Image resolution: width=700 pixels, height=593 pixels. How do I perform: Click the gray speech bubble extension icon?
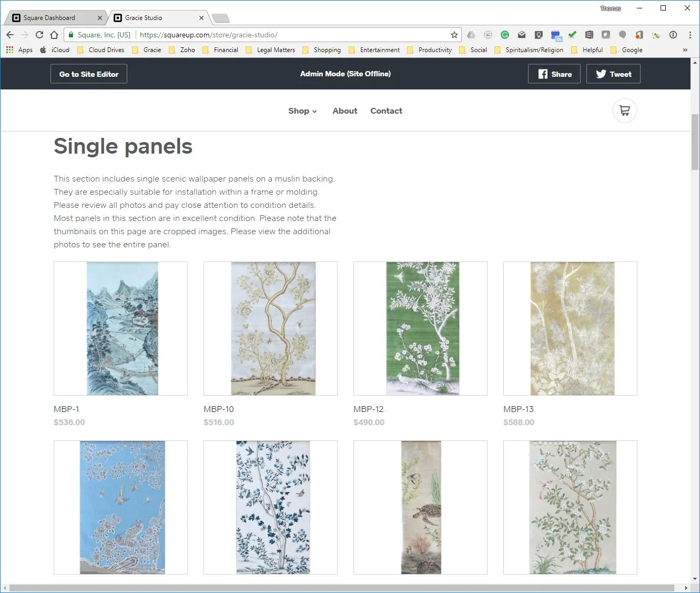(623, 35)
